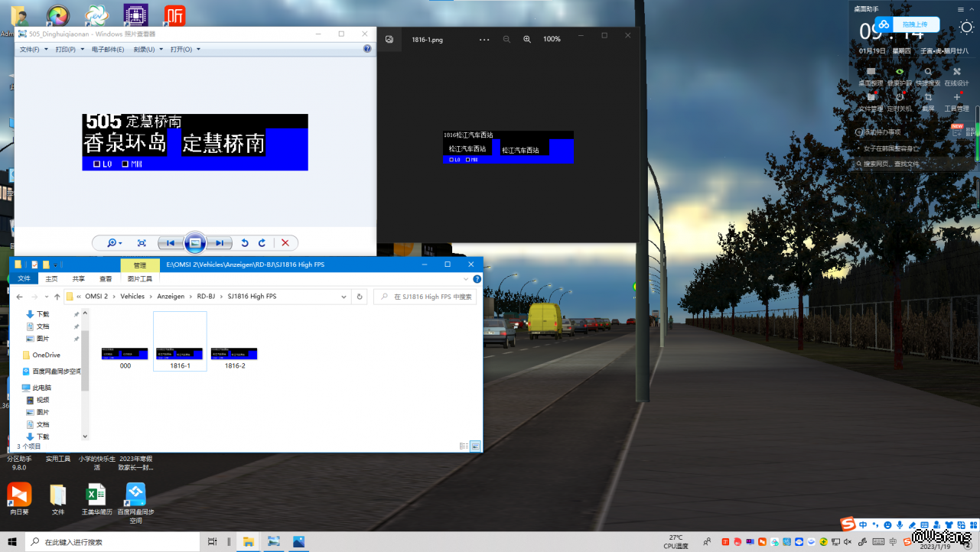Click the Vehicles breadcrumb in address bar
Screen dimensions: 980x552
pos(132,297)
